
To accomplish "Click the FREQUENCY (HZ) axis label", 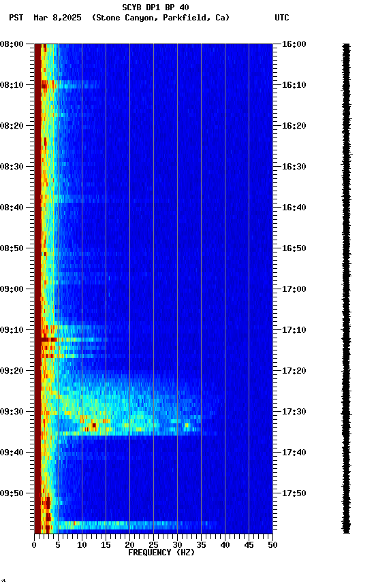I will click(x=161, y=553).
